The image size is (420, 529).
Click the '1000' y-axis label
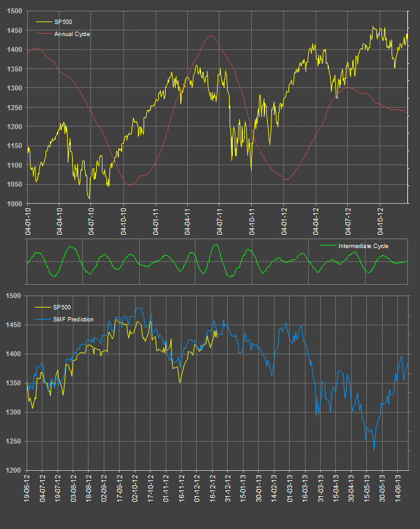(x=14, y=204)
